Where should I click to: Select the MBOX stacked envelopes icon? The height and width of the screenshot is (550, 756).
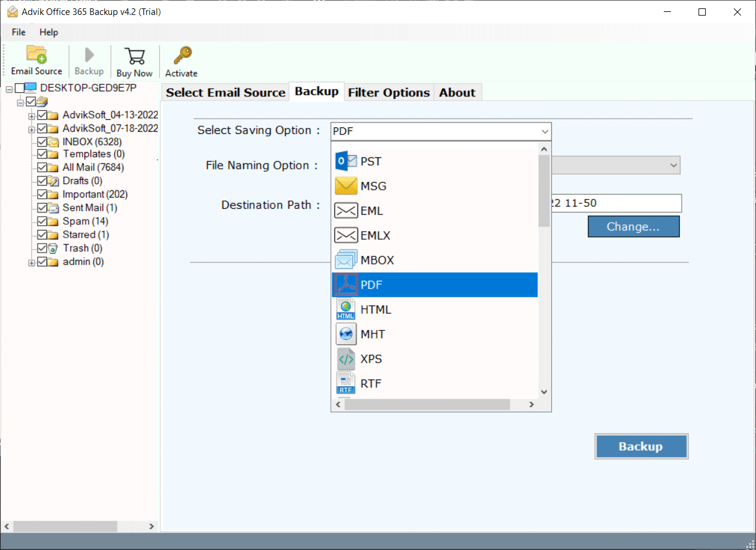(346, 260)
